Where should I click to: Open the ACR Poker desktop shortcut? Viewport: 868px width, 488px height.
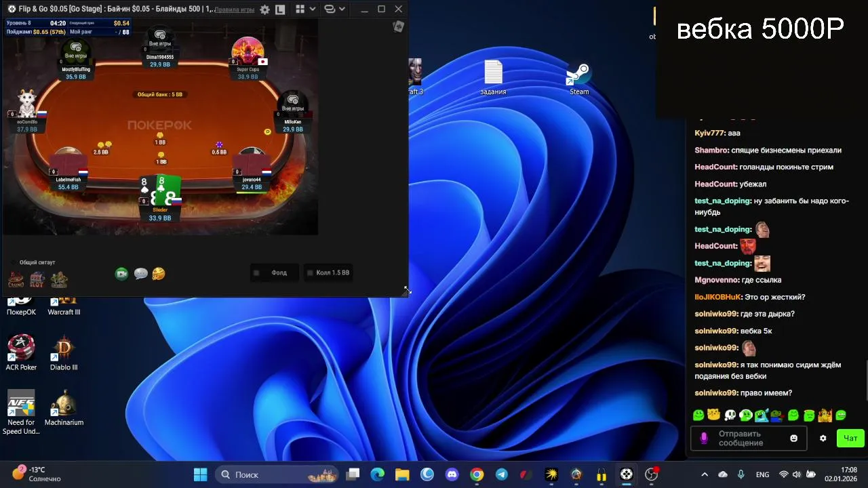pyautogui.click(x=21, y=352)
